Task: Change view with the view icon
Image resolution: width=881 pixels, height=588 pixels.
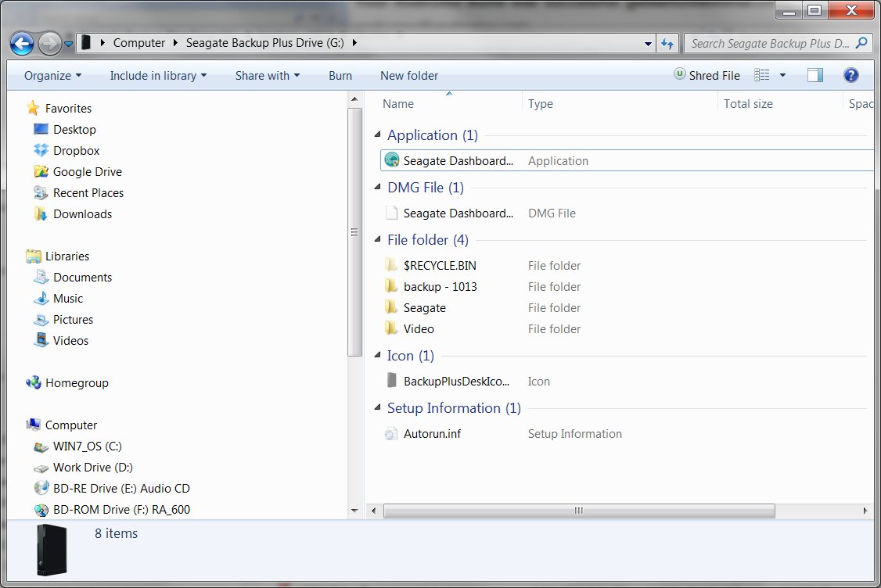Action: click(761, 75)
